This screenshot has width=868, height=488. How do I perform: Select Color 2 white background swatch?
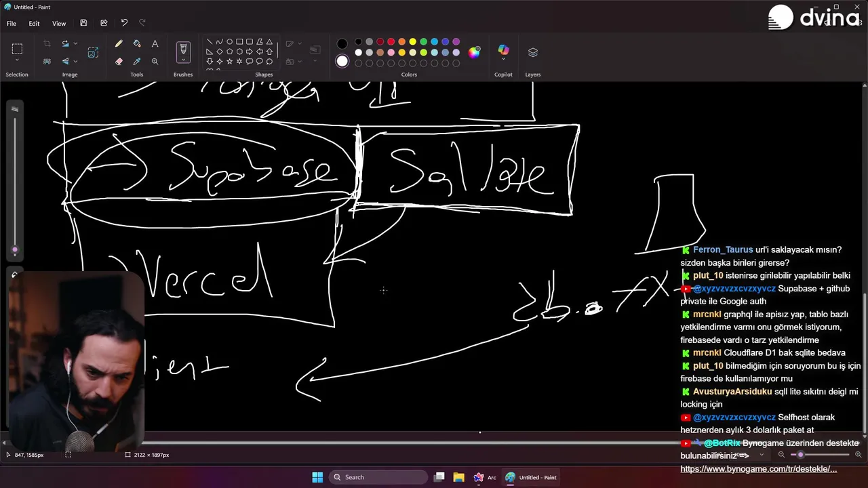342,62
